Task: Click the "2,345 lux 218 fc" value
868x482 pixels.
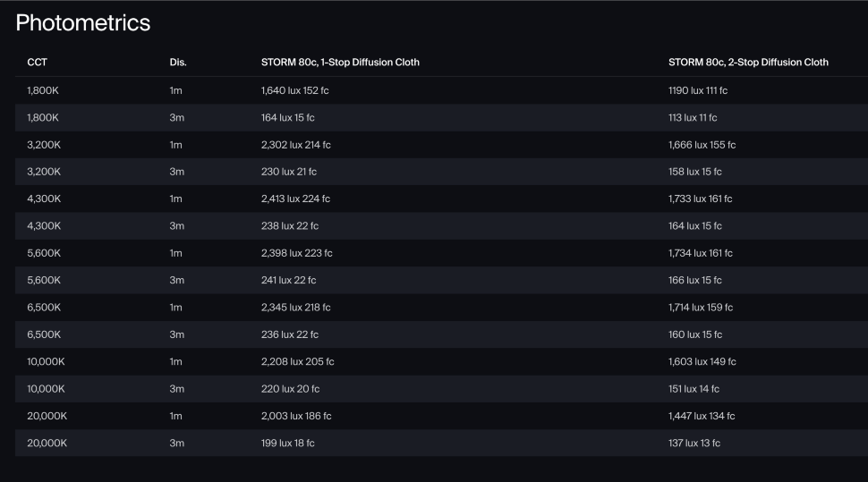Action: [295, 308]
